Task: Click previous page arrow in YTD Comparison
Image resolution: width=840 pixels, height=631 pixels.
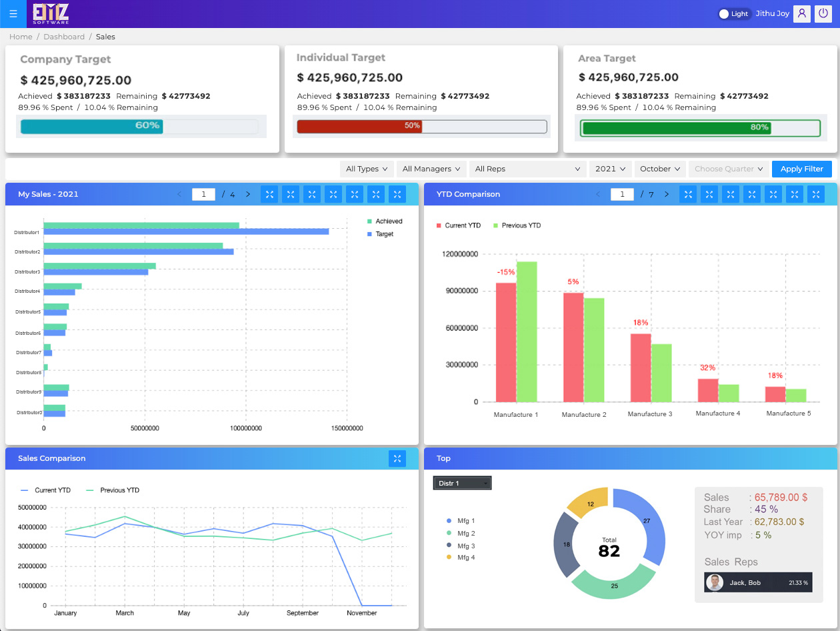Action: click(x=598, y=194)
